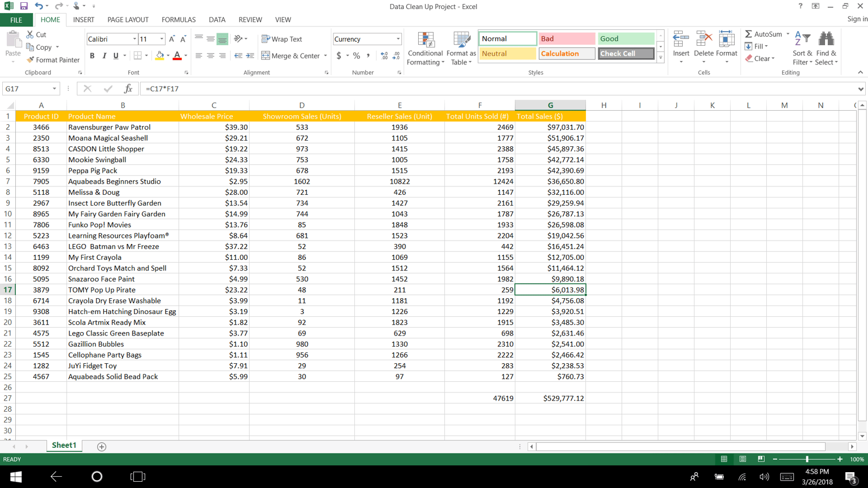Apply the Bad cell style
The width and height of the screenshot is (868, 488).
click(x=566, y=39)
